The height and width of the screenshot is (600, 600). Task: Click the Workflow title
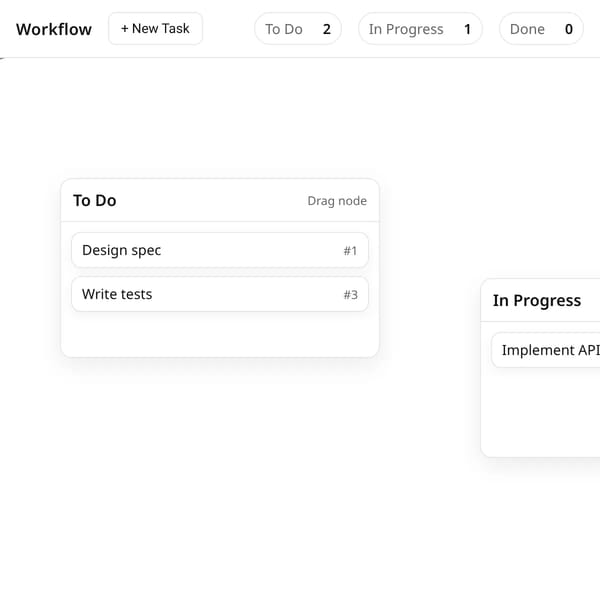click(x=54, y=29)
